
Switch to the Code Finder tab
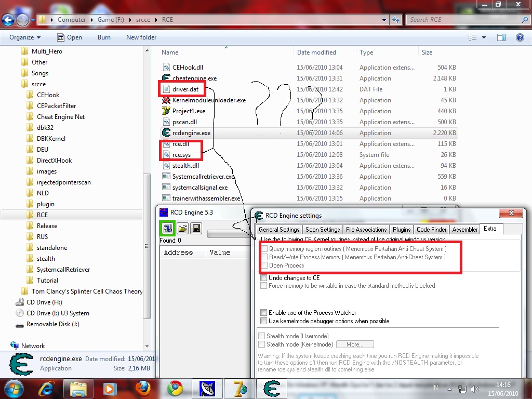click(431, 230)
